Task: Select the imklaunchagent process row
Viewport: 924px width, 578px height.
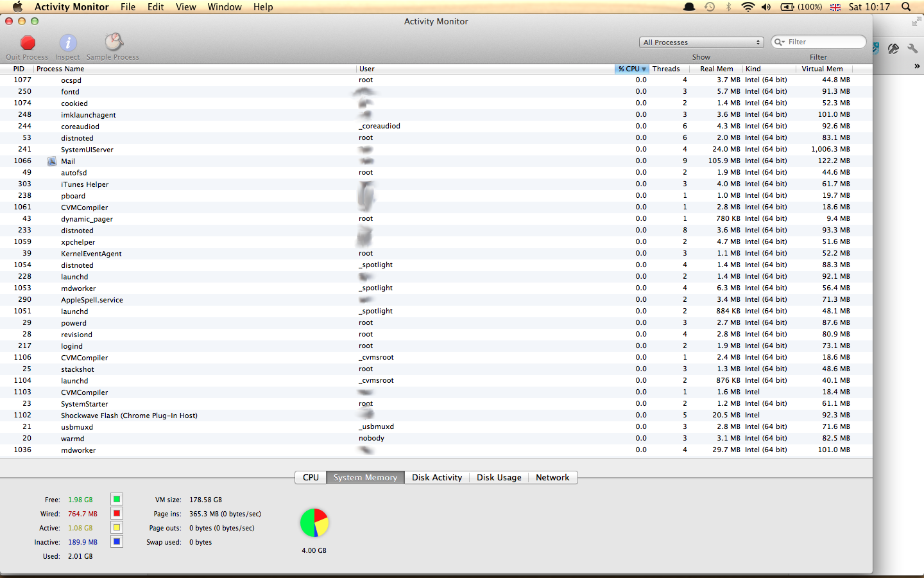Action: [436, 115]
